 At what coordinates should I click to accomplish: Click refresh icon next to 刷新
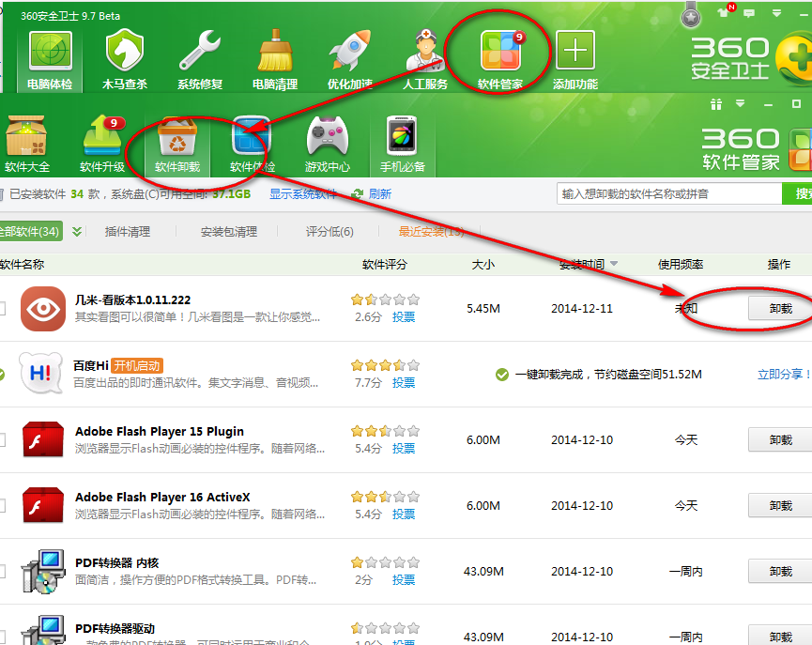coord(357,194)
